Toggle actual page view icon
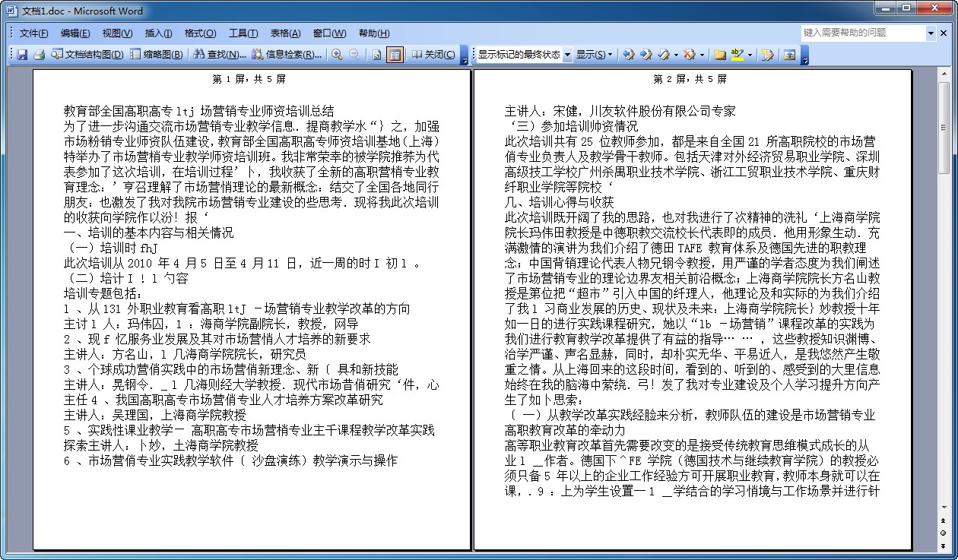The image size is (958, 560). click(376, 55)
